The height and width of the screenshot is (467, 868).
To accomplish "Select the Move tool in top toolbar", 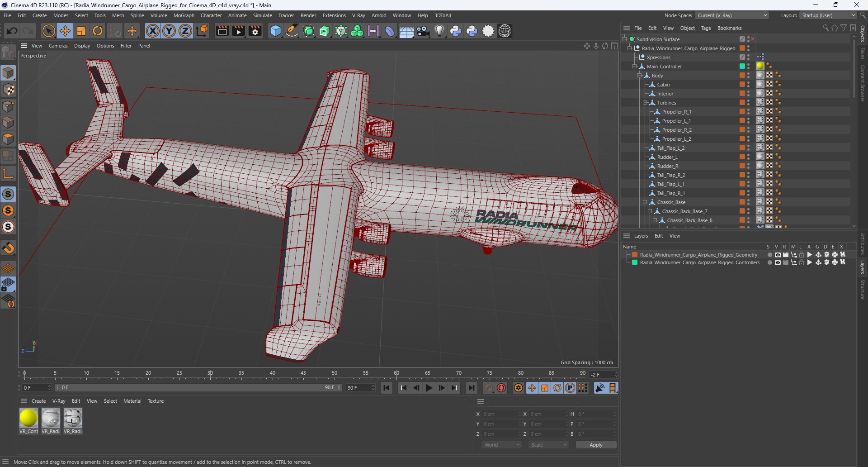I will click(65, 31).
